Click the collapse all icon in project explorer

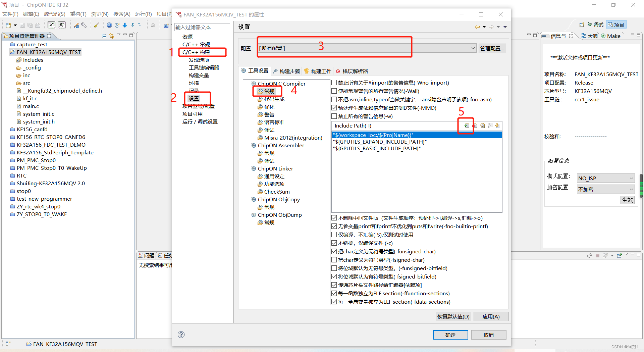(x=104, y=36)
